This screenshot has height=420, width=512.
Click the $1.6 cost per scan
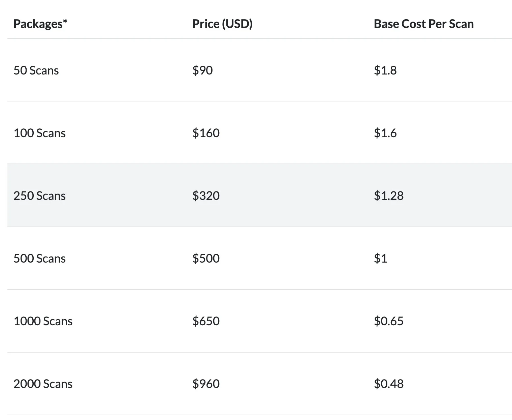pos(385,133)
